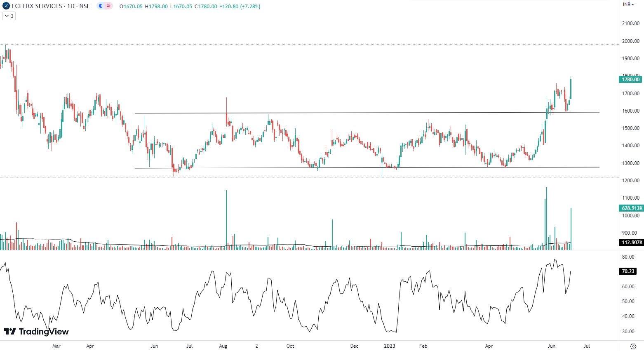Click the pink approximate-data indicator icon
This screenshot has height=351, width=644.
pos(108,6)
